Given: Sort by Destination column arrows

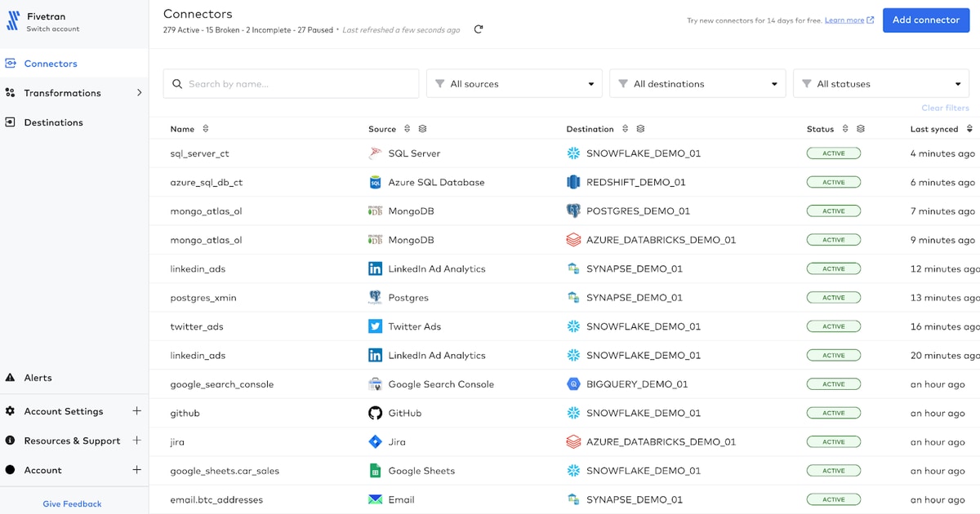Looking at the screenshot, I should [625, 129].
